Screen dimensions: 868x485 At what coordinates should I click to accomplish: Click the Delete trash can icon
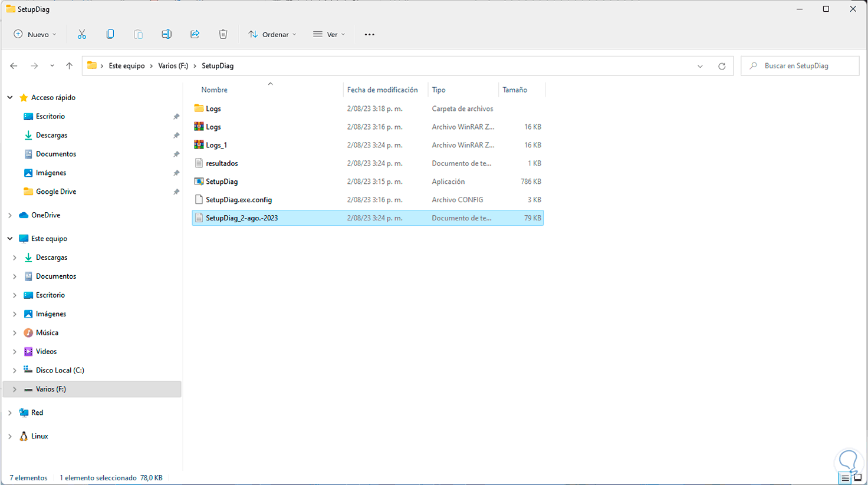click(x=223, y=34)
